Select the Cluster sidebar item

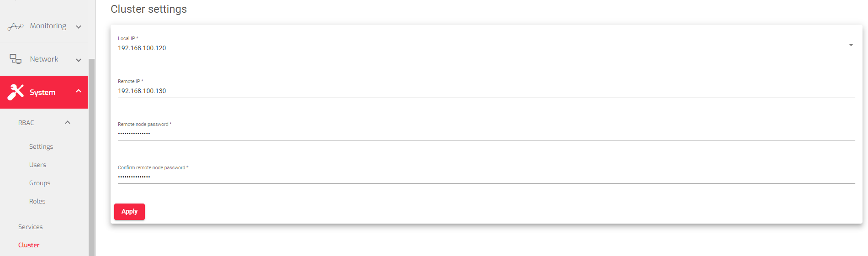pyautogui.click(x=29, y=245)
